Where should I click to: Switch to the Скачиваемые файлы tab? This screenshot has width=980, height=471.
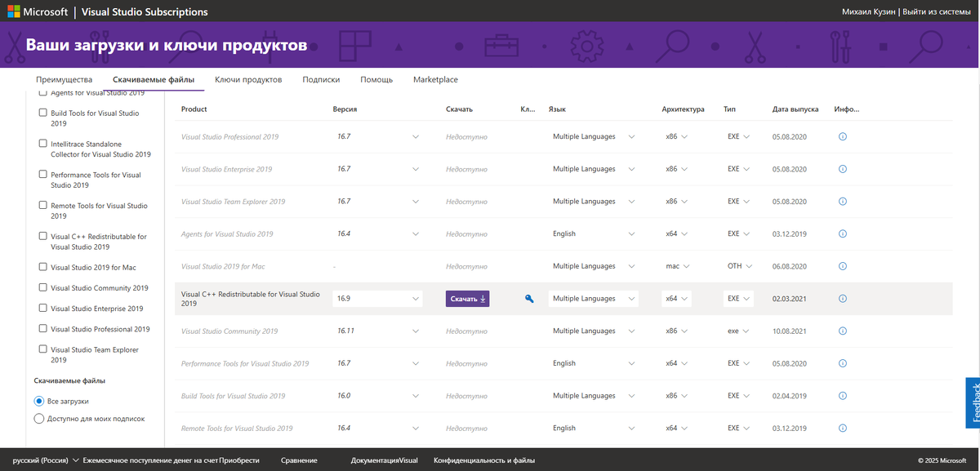(154, 80)
